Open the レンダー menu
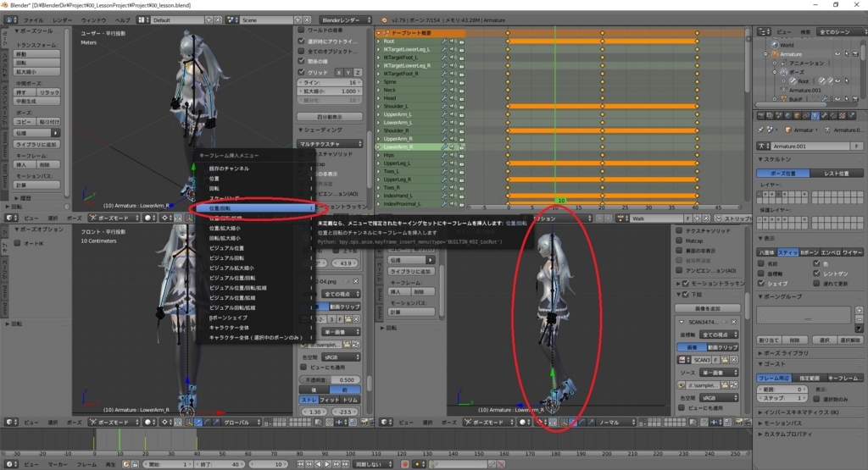 tap(62, 20)
